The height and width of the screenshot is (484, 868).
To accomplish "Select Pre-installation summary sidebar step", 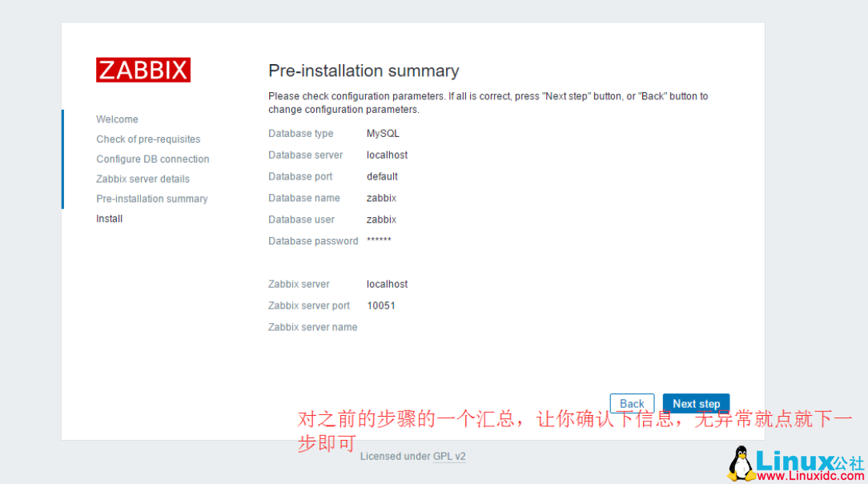I will 152,199.
